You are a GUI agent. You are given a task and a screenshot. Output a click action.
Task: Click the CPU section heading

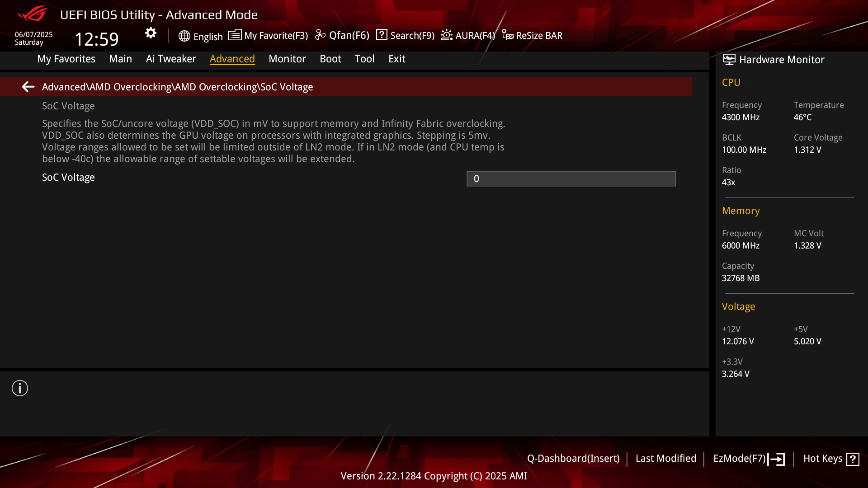731,83
